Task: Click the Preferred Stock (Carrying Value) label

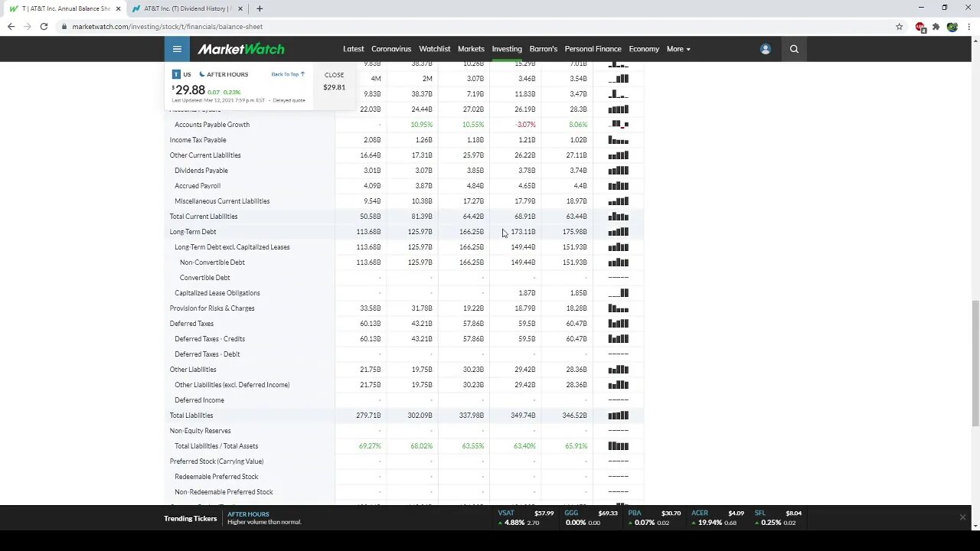Action: click(x=217, y=461)
